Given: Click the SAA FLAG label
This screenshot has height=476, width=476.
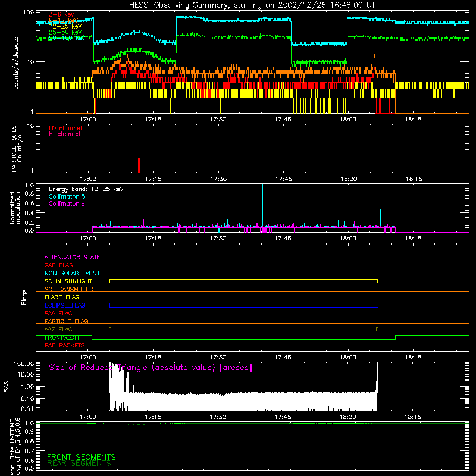Looking at the screenshot, I should click(x=58, y=313).
